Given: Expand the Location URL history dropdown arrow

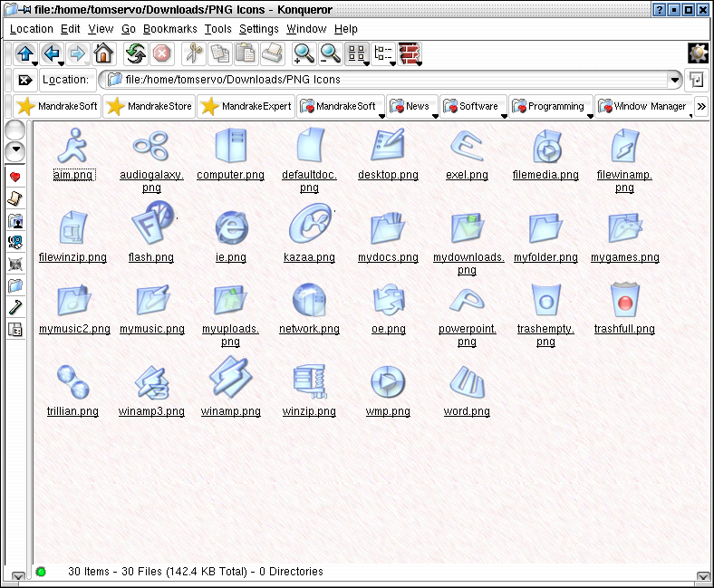Looking at the screenshot, I should pyautogui.click(x=675, y=80).
